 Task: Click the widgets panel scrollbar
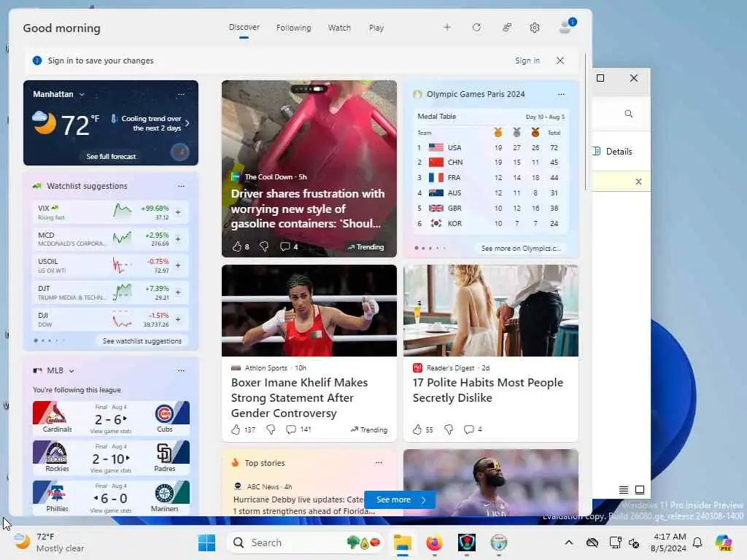tap(586, 122)
